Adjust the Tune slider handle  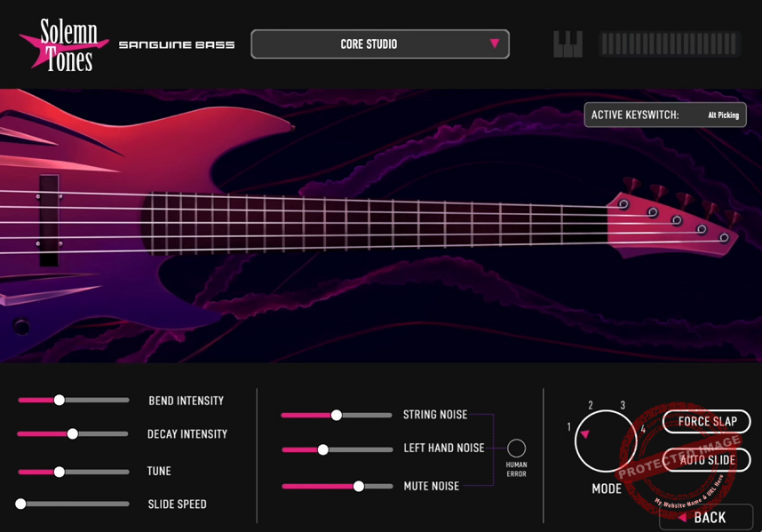pos(60,472)
